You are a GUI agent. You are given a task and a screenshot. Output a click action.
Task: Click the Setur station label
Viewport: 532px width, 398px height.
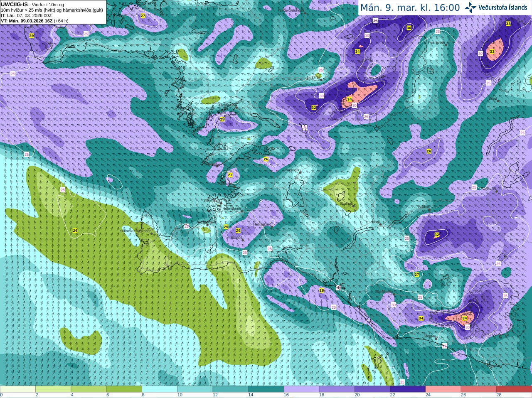coord(493,98)
